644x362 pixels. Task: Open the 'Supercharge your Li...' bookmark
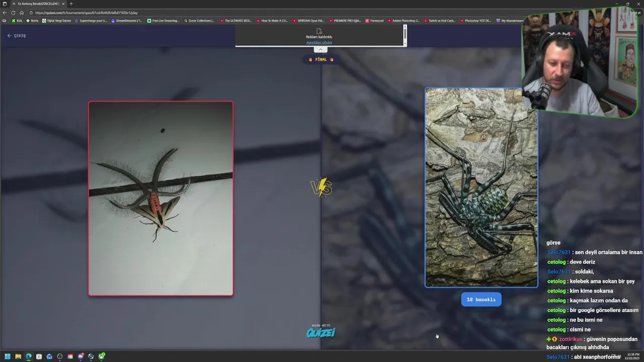[91, 21]
